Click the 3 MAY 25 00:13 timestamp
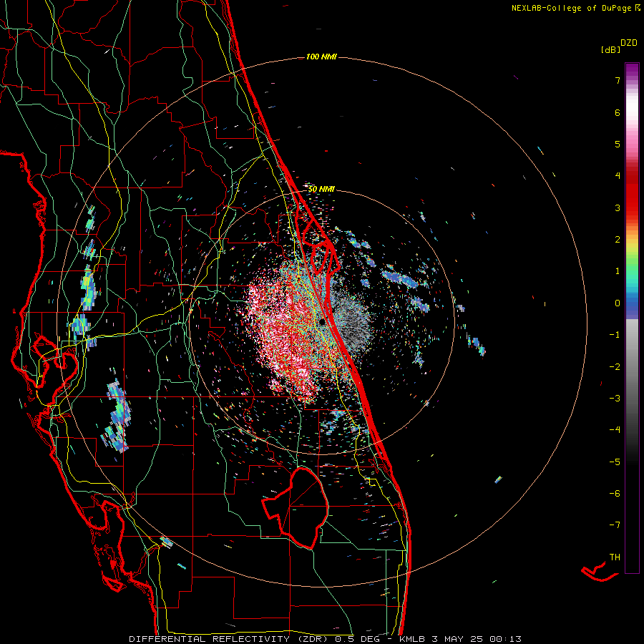The image size is (644, 644). 477,639
